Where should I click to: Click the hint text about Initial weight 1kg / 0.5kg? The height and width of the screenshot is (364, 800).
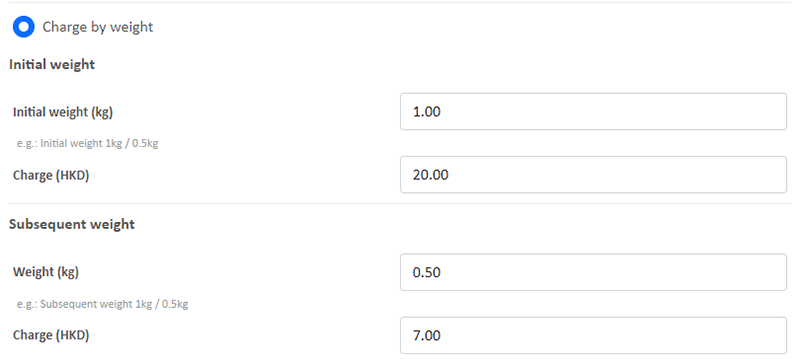pyautogui.click(x=87, y=143)
